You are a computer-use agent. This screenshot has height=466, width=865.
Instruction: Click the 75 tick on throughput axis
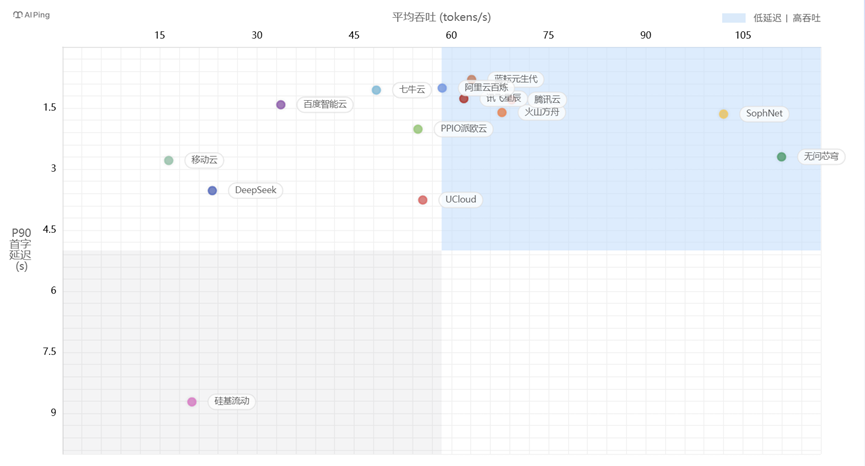point(548,35)
